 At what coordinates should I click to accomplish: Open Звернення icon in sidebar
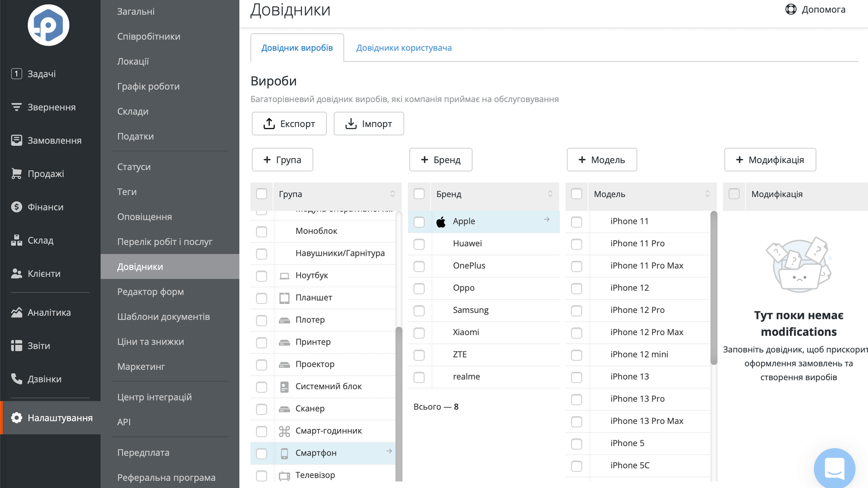(x=16, y=107)
